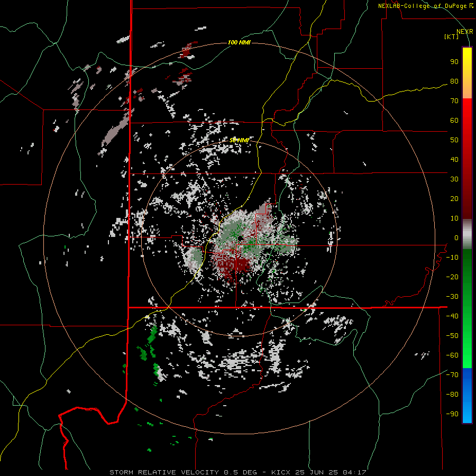Click the -30 value on the velocity scale
The image size is (476, 476).
click(452, 297)
